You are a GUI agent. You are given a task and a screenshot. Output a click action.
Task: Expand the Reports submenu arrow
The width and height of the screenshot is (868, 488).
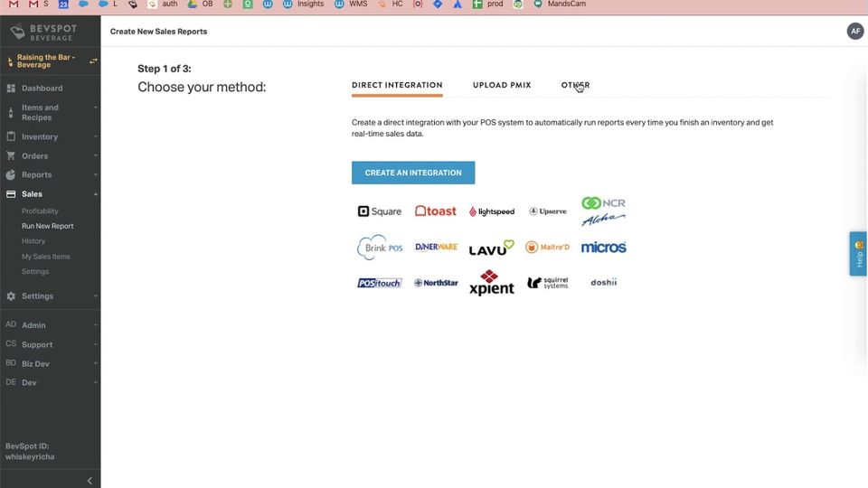coord(95,174)
